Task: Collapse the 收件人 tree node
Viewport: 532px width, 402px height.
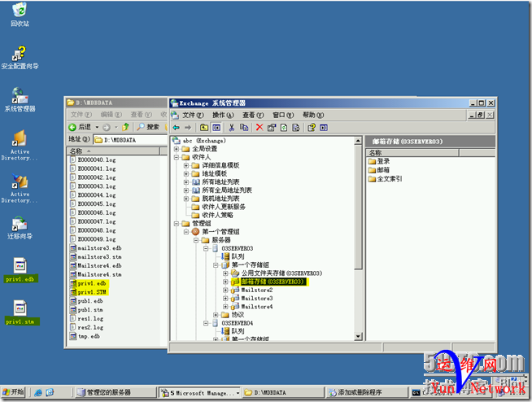Action: pos(177,157)
